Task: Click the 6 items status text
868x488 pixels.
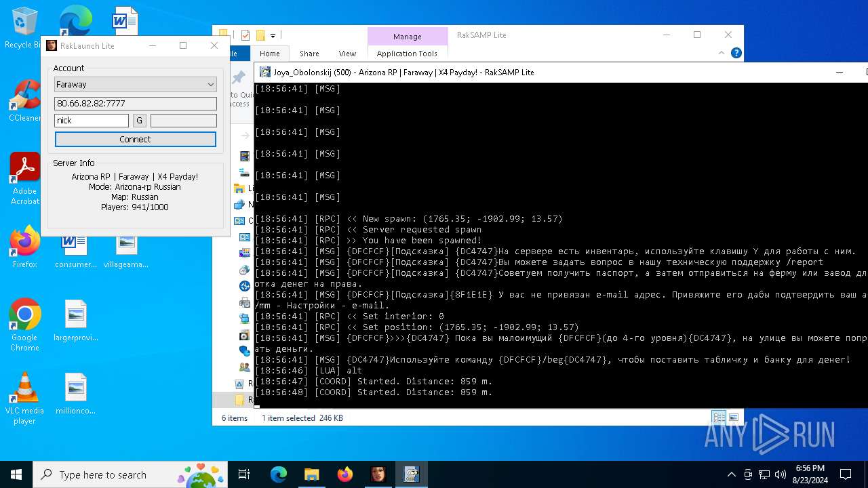Action: pyautogui.click(x=235, y=418)
